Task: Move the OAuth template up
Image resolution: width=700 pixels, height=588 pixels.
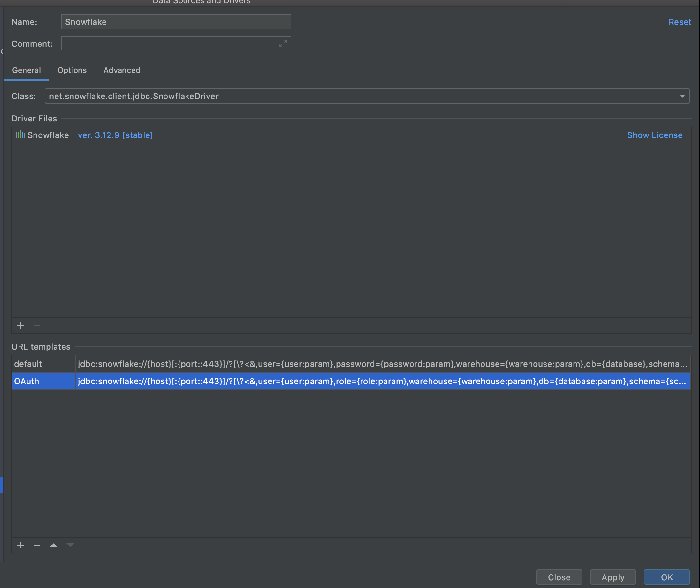Action: [x=53, y=545]
